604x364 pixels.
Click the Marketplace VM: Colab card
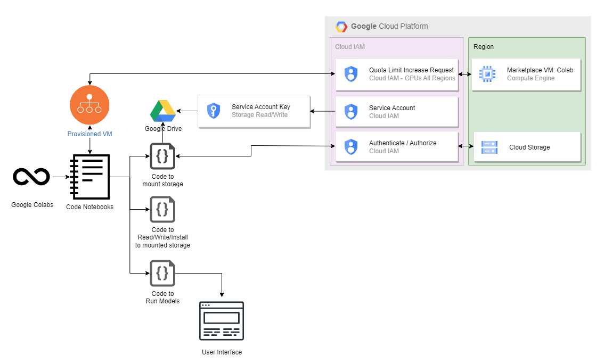tap(526, 75)
